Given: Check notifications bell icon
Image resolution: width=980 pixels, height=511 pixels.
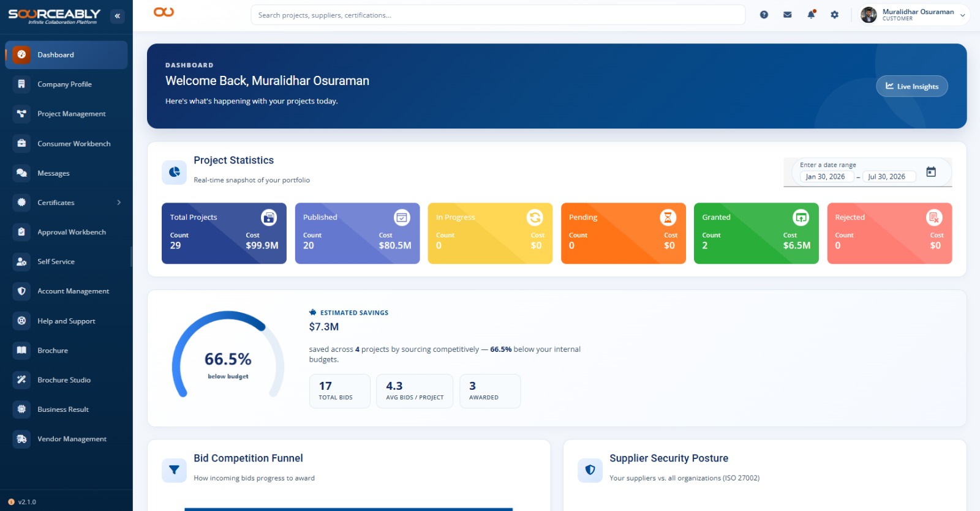Looking at the screenshot, I should click(811, 15).
